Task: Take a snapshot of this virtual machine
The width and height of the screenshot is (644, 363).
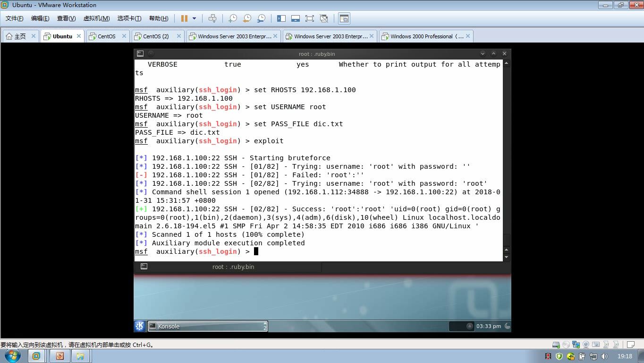Action: pyautogui.click(x=233, y=18)
